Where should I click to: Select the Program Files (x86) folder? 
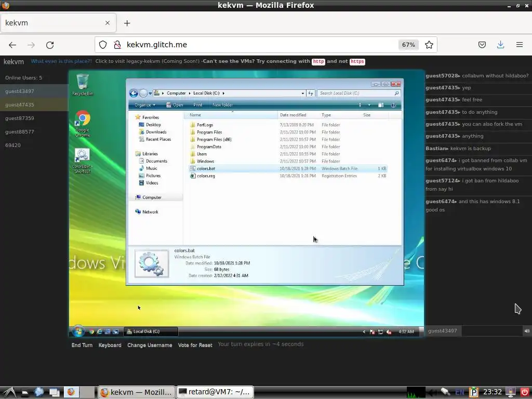pyautogui.click(x=211, y=139)
